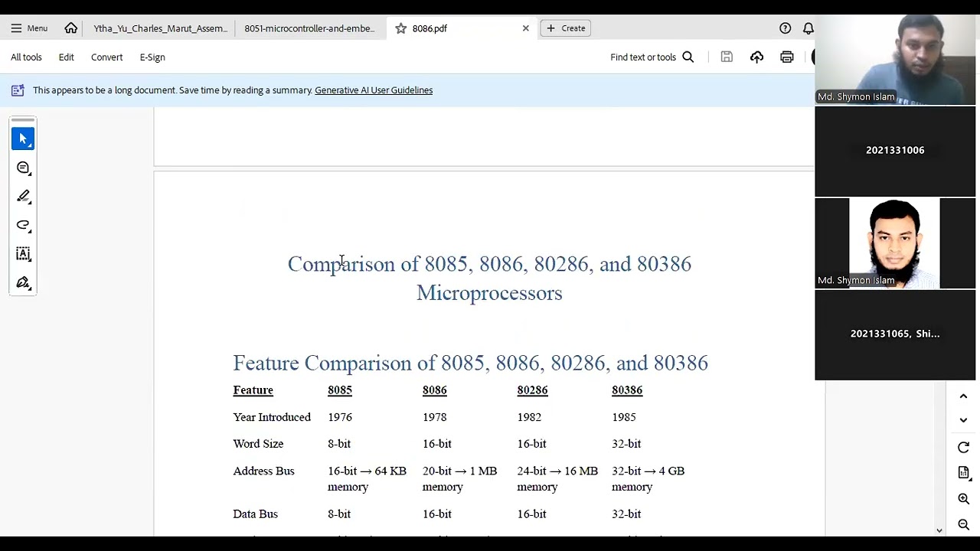Click the '80386' column header
Viewport: 980px width, 551px height.
pos(627,390)
